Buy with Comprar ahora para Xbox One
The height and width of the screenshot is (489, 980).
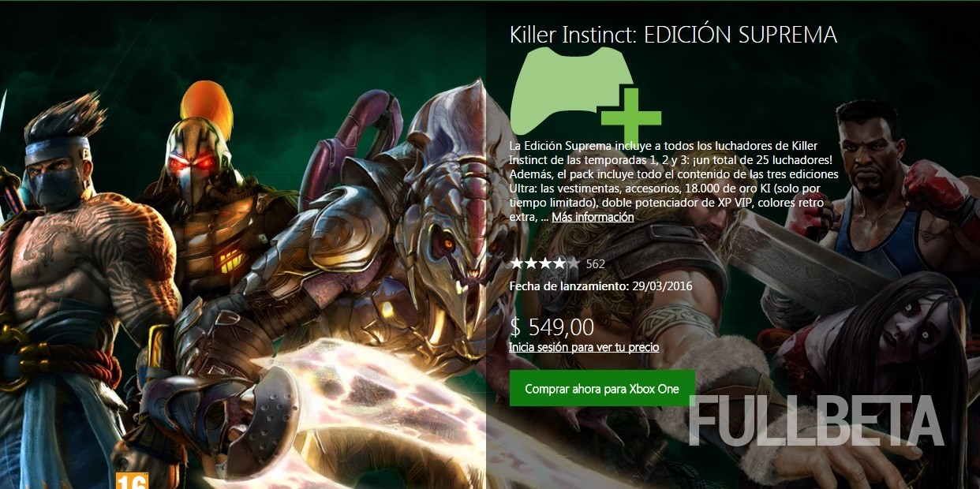[602, 389]
